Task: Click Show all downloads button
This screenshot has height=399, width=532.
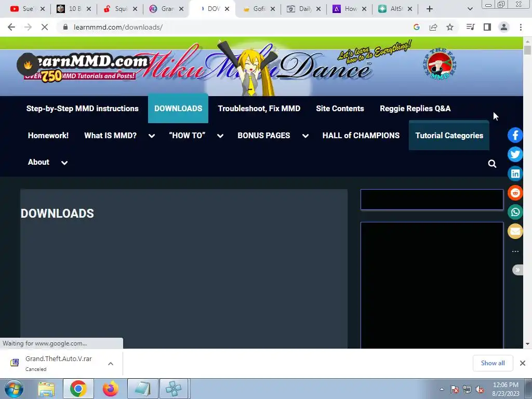Action: pyautogui.click(x=493, y=363)
